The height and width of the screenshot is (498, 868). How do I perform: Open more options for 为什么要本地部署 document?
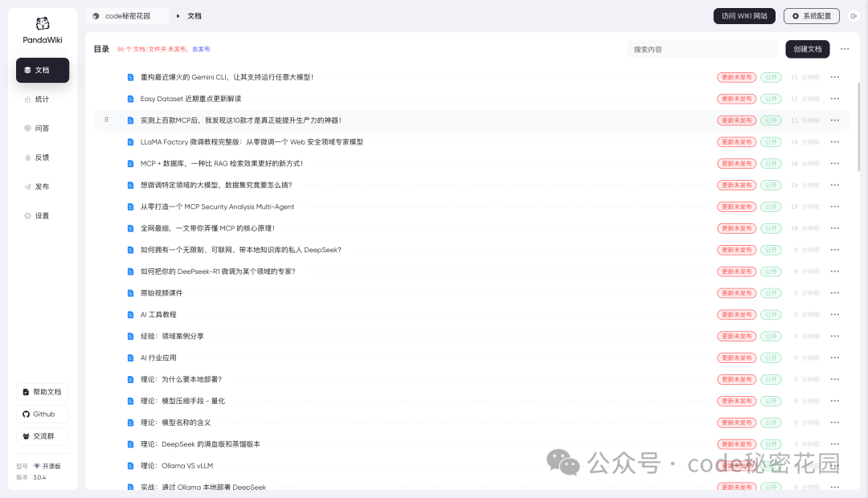click(x=835, y=380)
